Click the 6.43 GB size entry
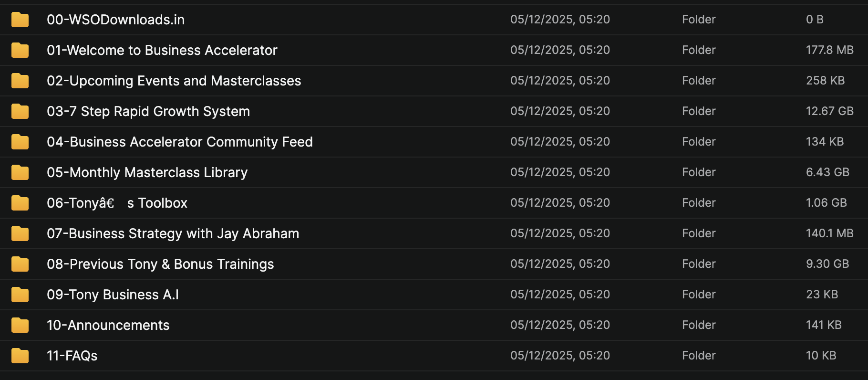This screenshot has height=380, width=868. [x=827, y=172]
